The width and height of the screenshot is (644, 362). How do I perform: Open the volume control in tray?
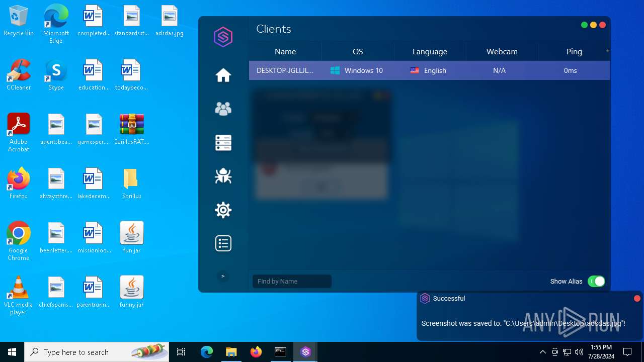click(579, 352)
